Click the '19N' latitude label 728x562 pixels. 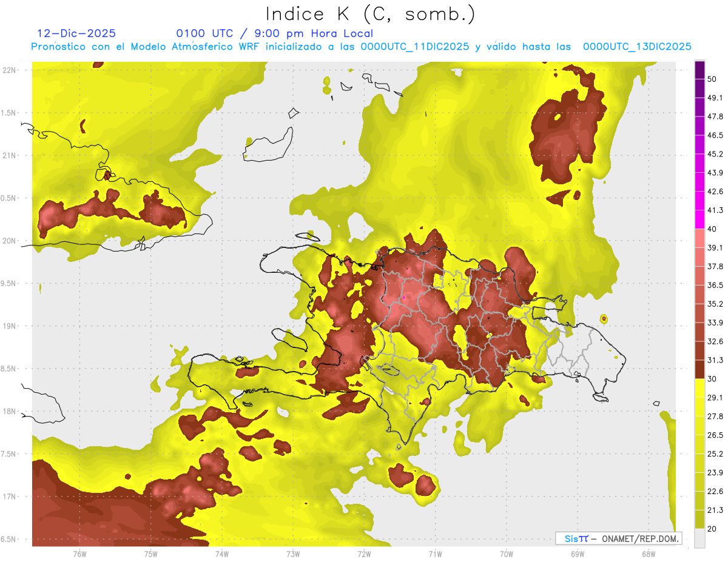click(9, 326)
